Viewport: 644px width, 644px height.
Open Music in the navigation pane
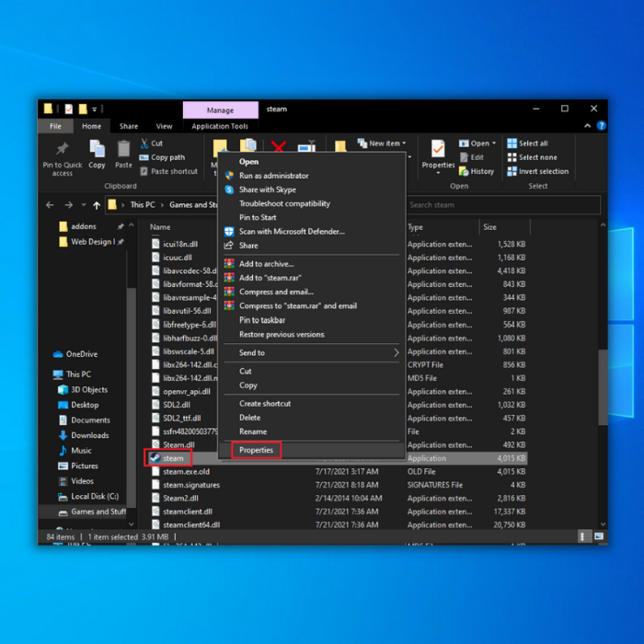(76, 451)
